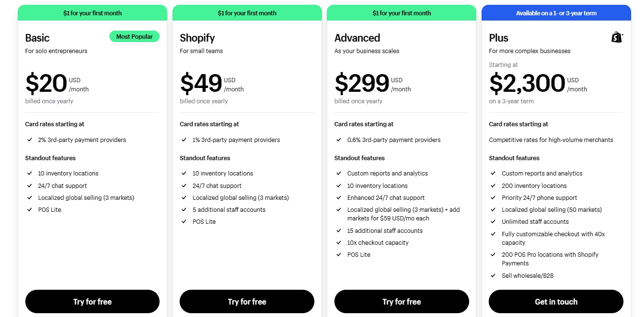Click checkmark beside Advanced's 0.6% 3rd-party payment providers

(339, 140)
